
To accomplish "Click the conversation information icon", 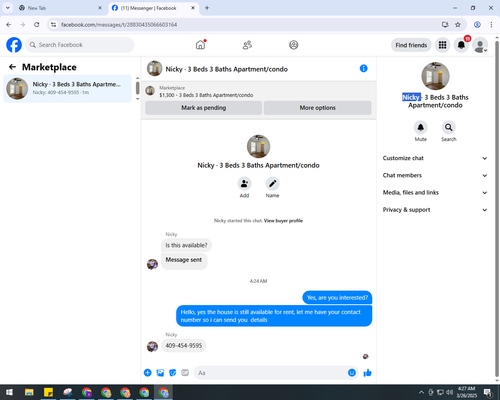I will click(364, 68).
